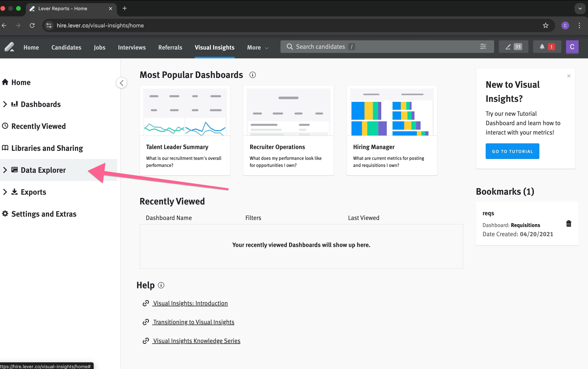588x369 pixels.
Task: Click the reqs bookmark title
Action: coord(488,213)
